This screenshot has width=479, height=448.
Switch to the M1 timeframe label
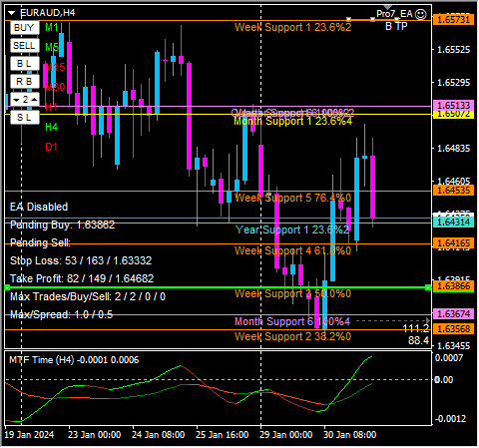tap(52, 27)
